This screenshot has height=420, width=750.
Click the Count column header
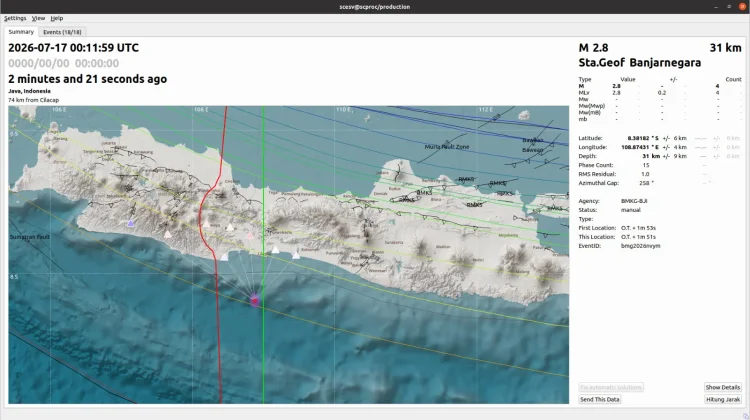coord(733,79)
